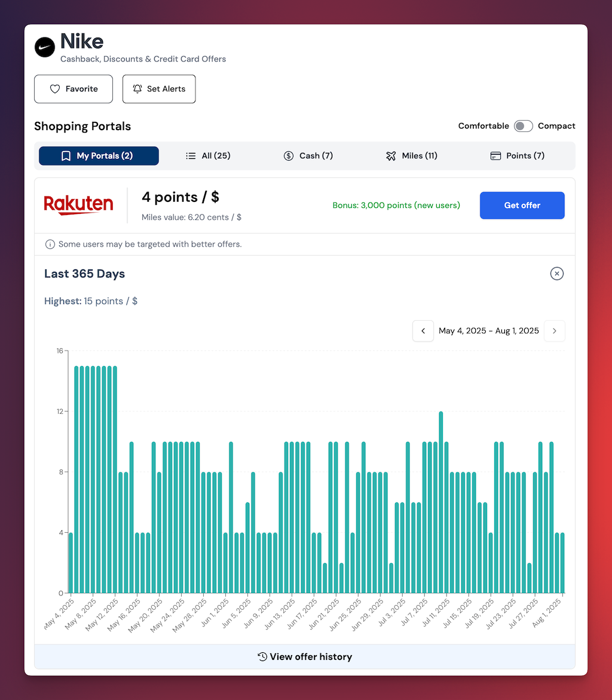612x700 pixels.
Task: Click the Bonus: 3,000 points text
Action: click(x=396, y=205)
